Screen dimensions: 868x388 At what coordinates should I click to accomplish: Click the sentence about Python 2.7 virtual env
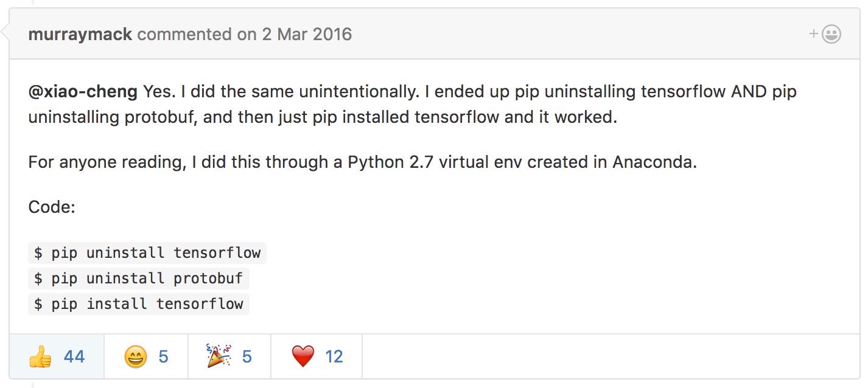[x=362, y=163]
